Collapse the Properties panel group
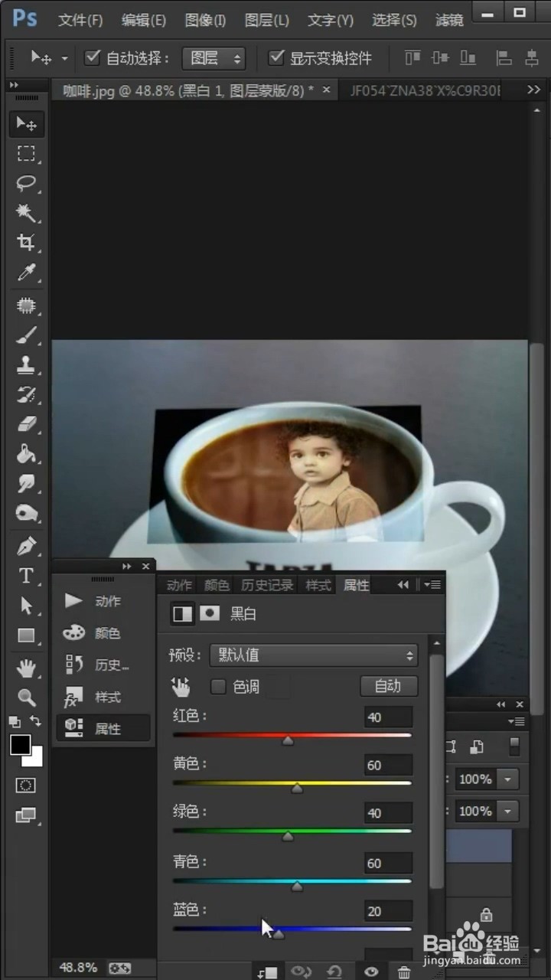Viewport: 551px width, 980px height. click(x=403, y=585)
